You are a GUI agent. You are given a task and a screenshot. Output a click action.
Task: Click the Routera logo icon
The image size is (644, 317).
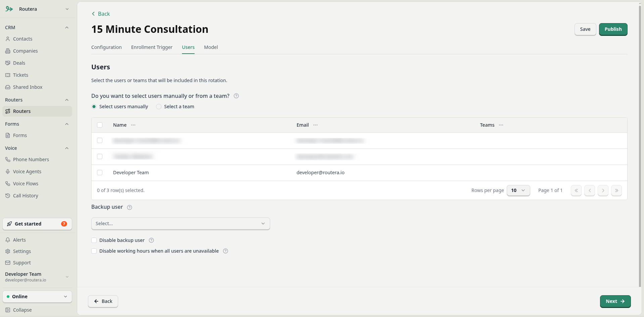(9, 9)
